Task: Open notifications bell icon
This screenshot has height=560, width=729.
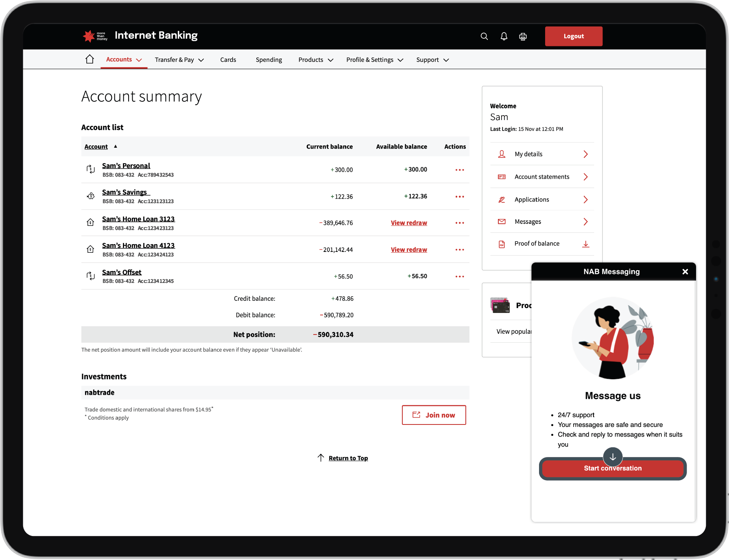Action: point(504,36)
